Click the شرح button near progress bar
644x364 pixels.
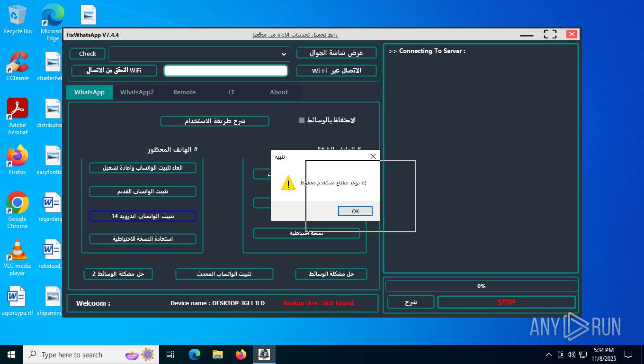pos(411,302)
